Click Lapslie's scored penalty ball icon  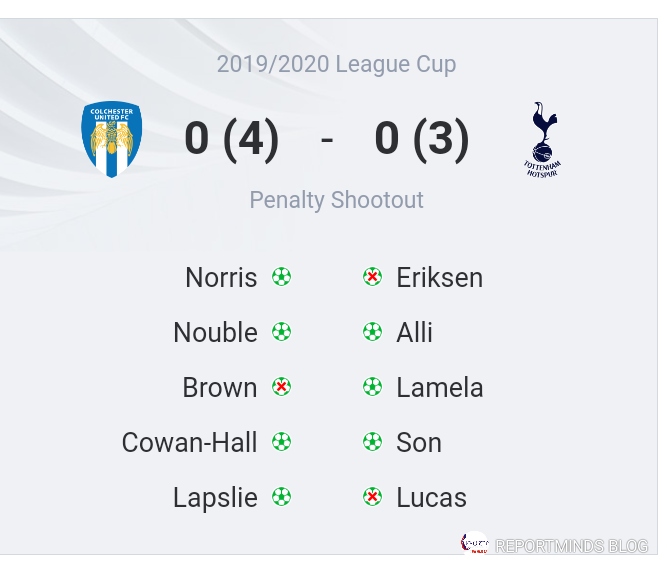pyautogui.click(x=282, y=497)
